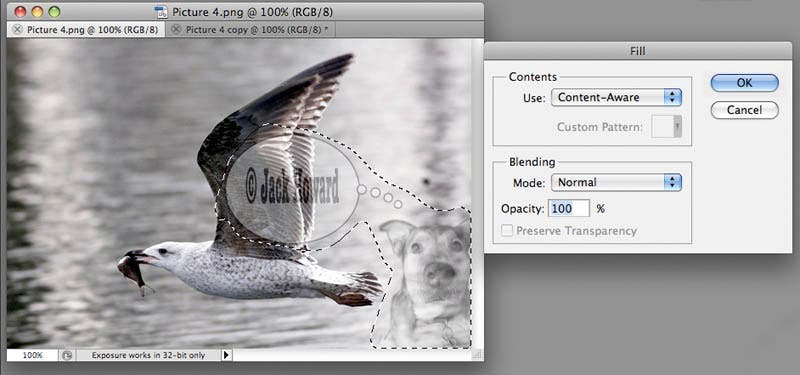800x375 pixels.
Task: Click the red window close button
Action: pyautogui.click(x=20, y=12)
